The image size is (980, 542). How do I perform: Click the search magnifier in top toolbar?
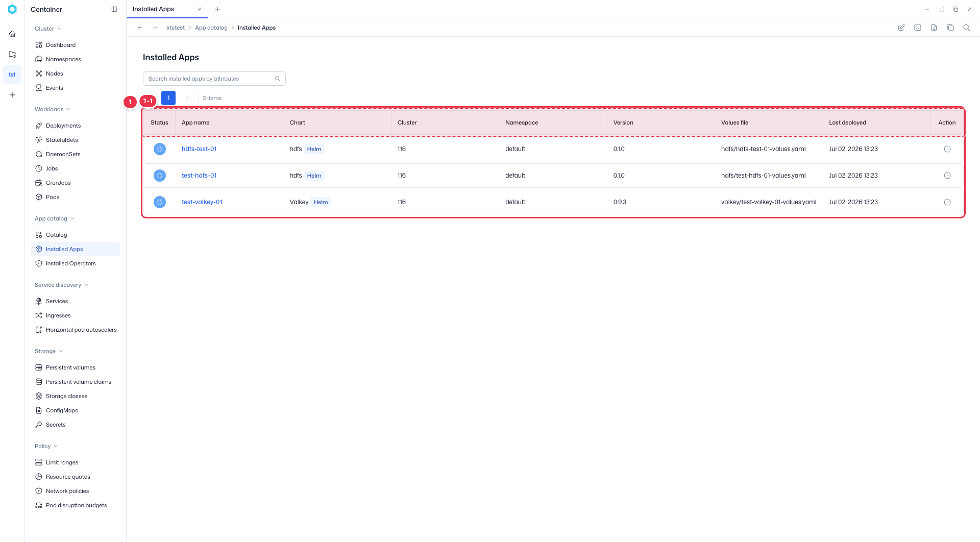point(967,28)
